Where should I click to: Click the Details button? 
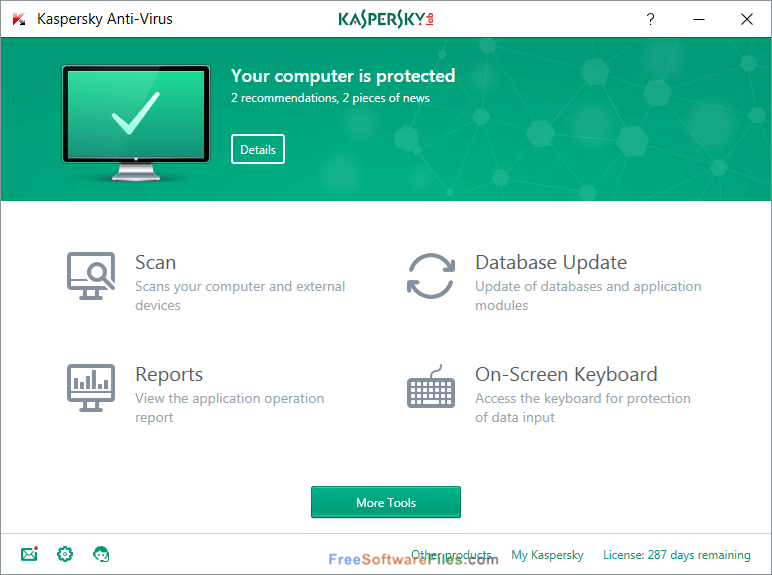[258, 149]
